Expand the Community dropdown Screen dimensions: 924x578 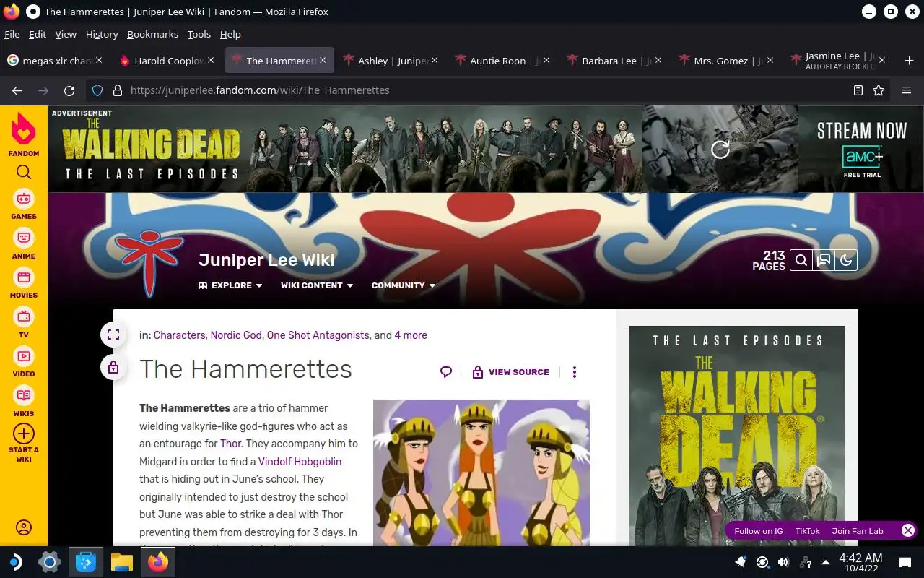(x=404, y=285)
